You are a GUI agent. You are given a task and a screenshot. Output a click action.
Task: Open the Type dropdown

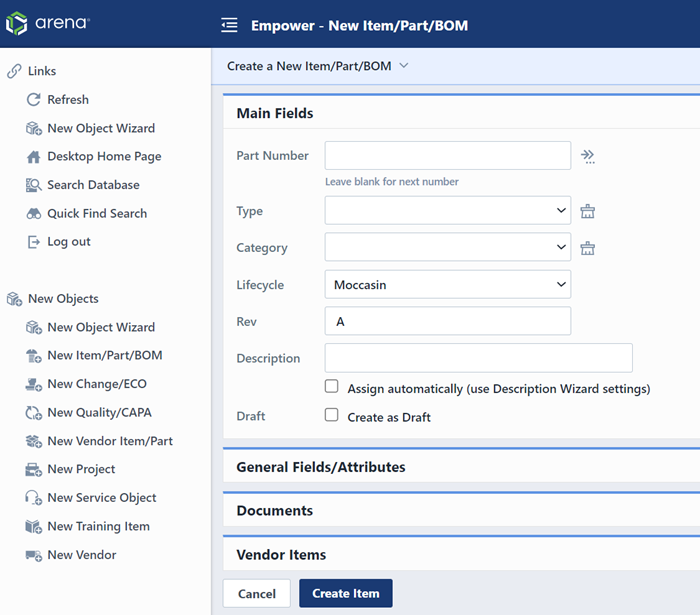coord(447,211)
